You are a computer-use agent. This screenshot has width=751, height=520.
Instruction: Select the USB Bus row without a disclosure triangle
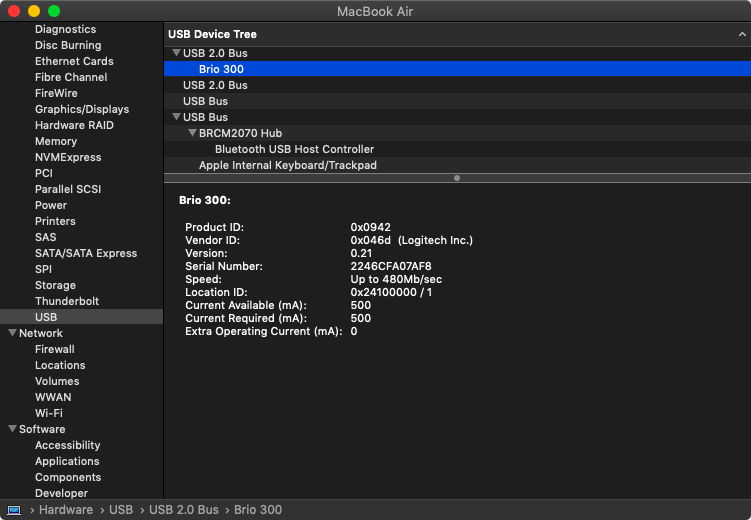[x=457, y=101]
